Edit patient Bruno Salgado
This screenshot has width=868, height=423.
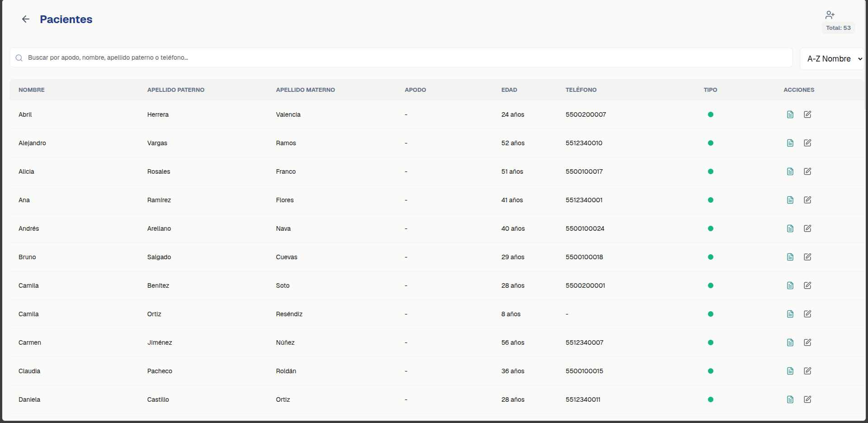pos(807,257)
